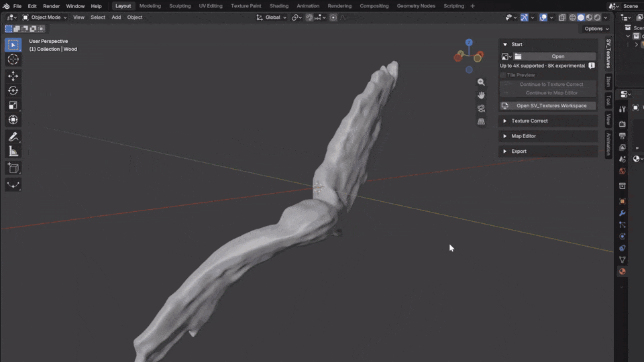Open the Object properties orange square icon
Image resolution: width=644 pixels, height=362 pixels.
click(623, 201)
